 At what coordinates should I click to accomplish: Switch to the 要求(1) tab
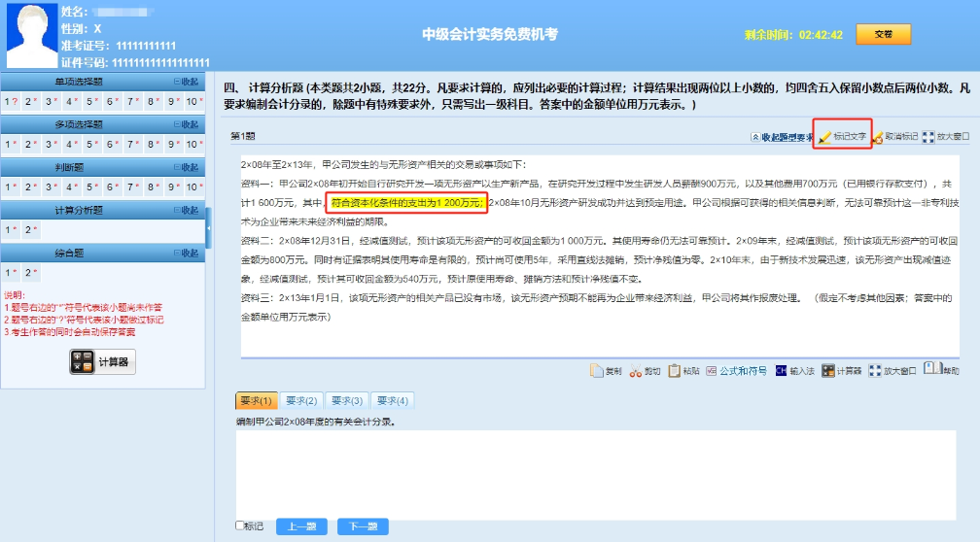click(x=256, y=400)
